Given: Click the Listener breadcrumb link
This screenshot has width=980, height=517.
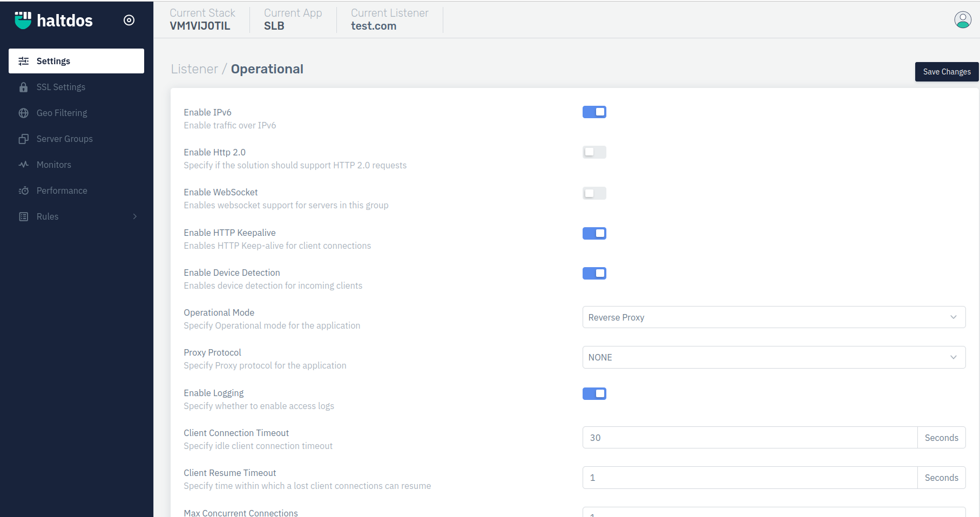Looking at the screenshot, I should click(194, 69).
